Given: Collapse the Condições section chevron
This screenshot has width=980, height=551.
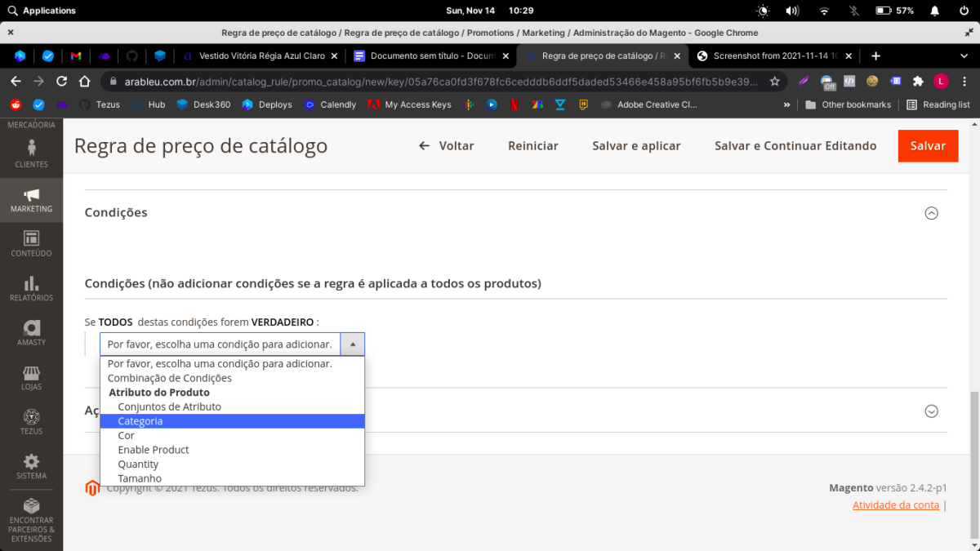Looking at the screenshot, I should 931,213.
